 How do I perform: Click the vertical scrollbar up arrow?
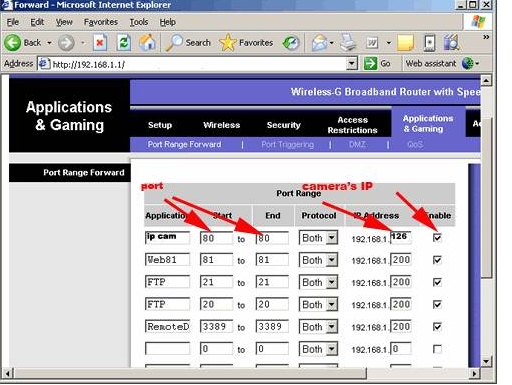tap(486, 80)
